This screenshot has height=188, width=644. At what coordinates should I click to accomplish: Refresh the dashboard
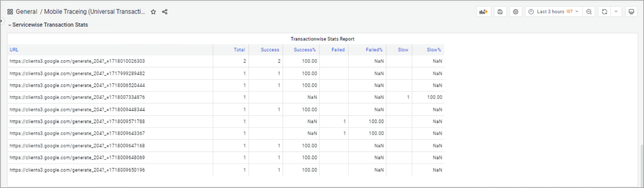(604, 12)
